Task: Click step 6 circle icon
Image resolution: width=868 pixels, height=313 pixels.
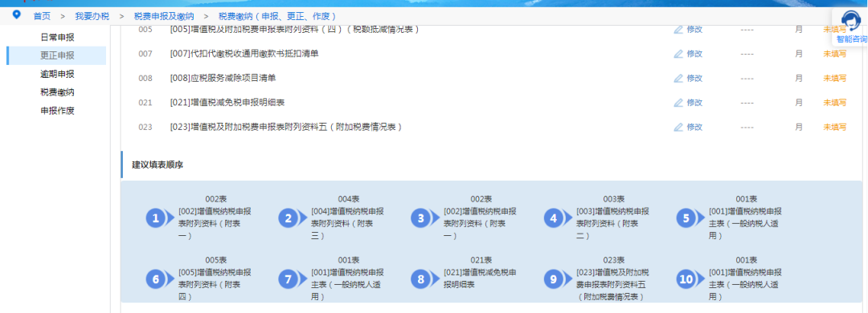Action: pos(156,279)
